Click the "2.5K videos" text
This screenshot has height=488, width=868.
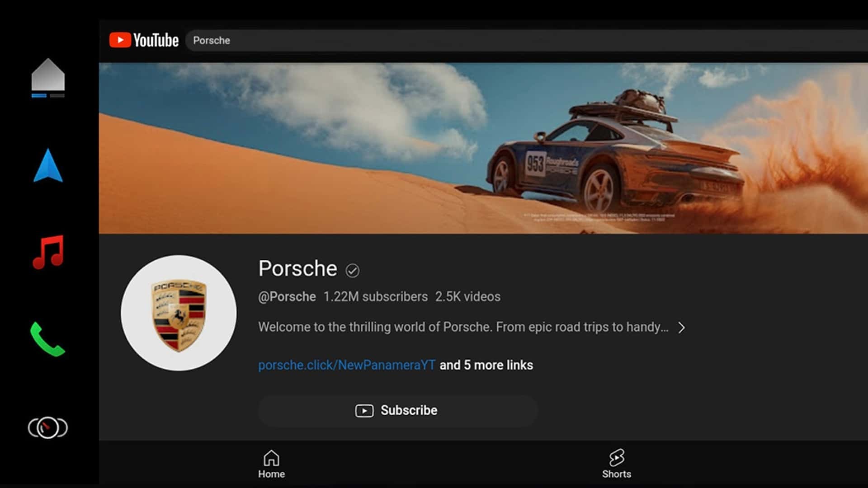click(468, 297)
